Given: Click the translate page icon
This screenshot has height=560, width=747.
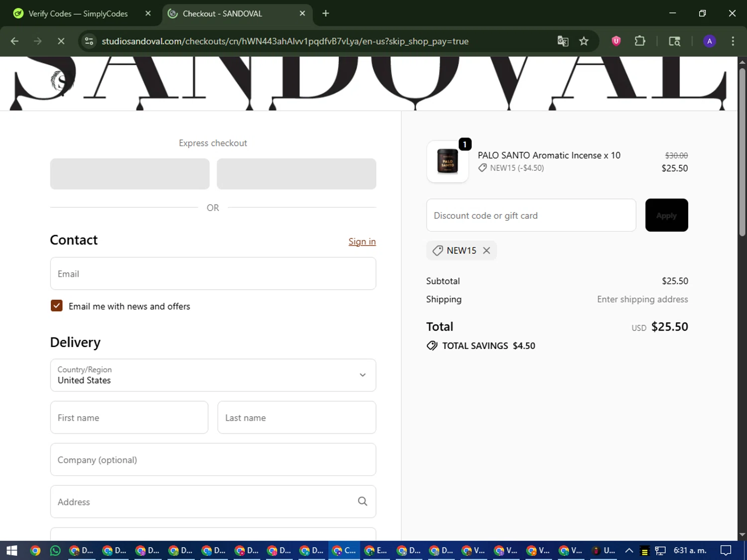Looking at the screenshot, I should coord(563,41).
